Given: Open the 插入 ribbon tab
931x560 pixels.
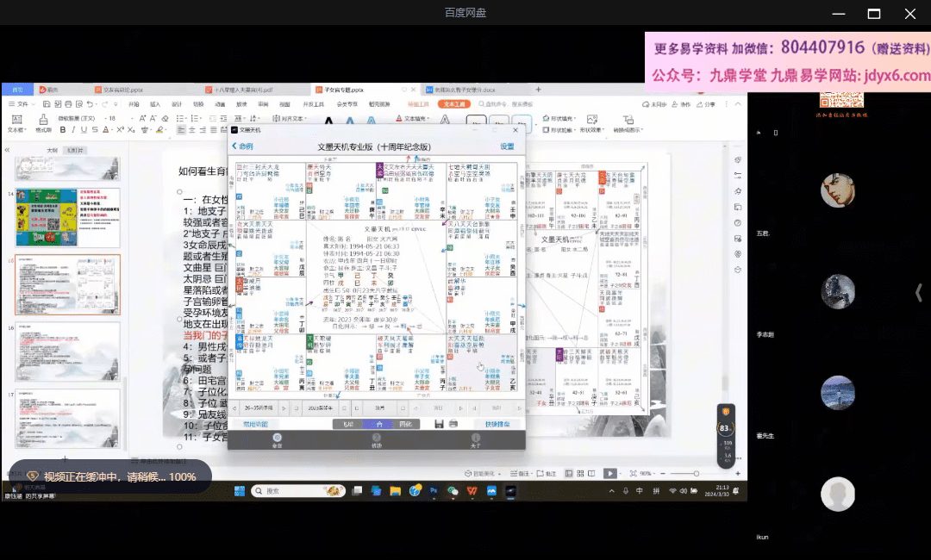Looking at the screenshot, I should coord(155,103).
